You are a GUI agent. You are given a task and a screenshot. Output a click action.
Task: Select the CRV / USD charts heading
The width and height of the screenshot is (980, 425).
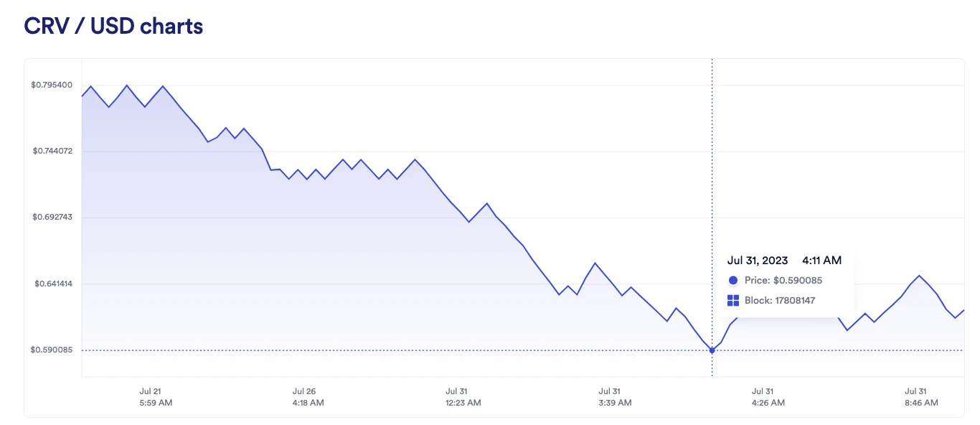coord(113,27)
